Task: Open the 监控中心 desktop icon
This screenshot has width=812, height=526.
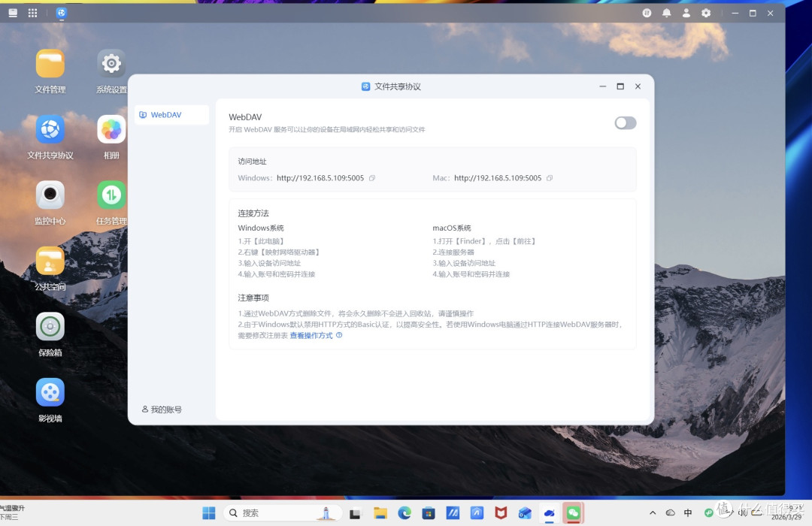Action: [50, 204]
